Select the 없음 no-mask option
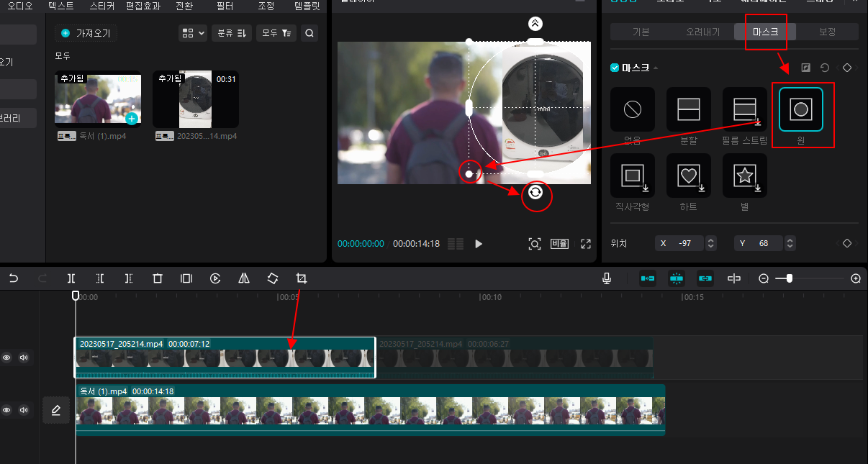Screen dimensions: 868x464 pyautogui.click(x=633, y=110)
